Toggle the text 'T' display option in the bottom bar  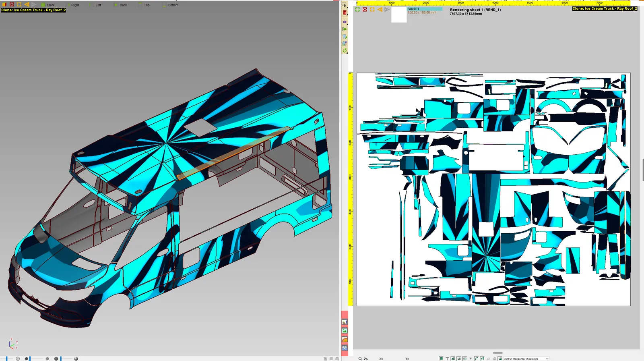pos(447,359)
